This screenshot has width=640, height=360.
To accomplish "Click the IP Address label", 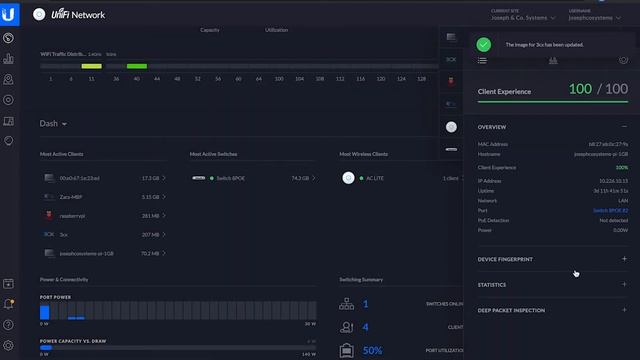I will [x=489, y=181].
